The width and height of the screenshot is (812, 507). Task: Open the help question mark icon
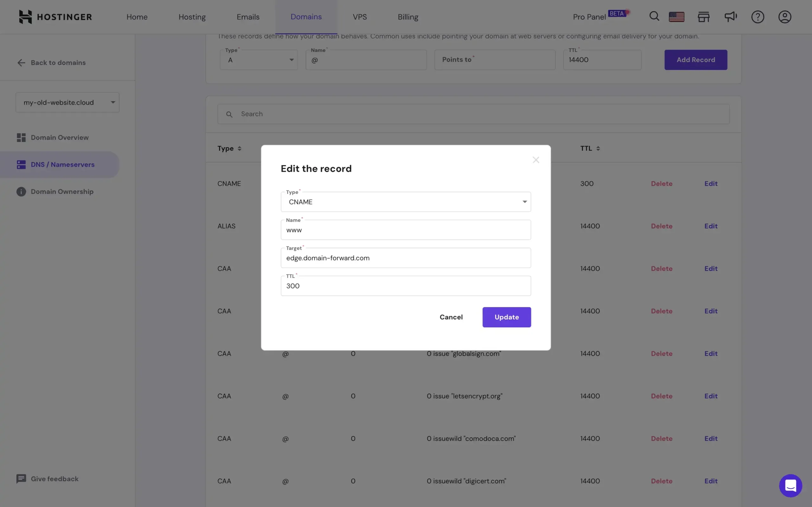(757, 17)
